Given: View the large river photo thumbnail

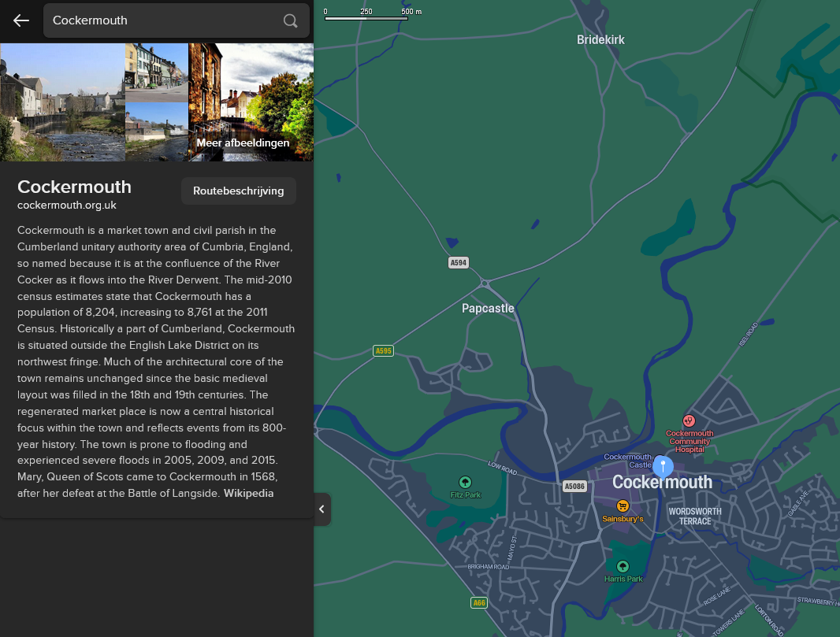Looking at the screenshot, I should pos(63,102).
